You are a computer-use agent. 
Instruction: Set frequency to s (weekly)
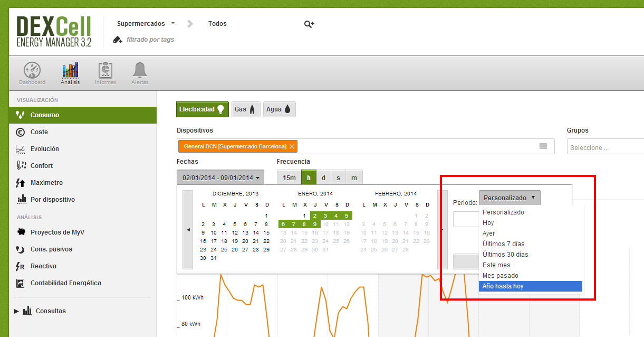click(339, 178)
